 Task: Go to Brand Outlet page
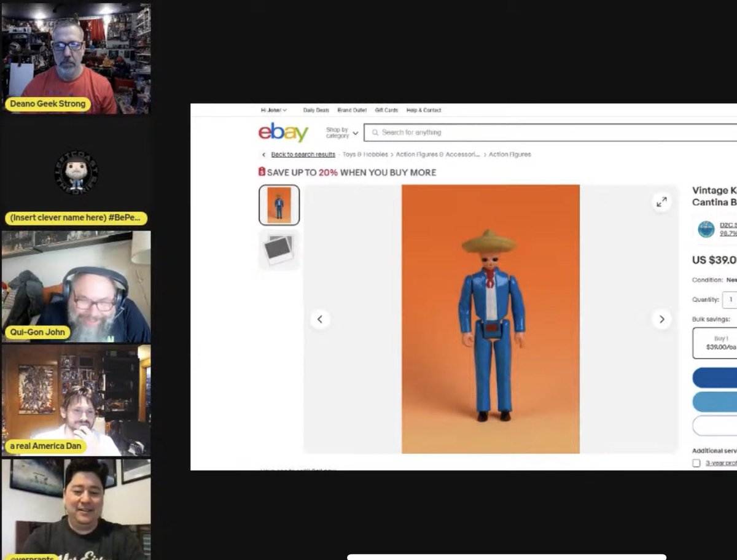[x=352, y=110]
